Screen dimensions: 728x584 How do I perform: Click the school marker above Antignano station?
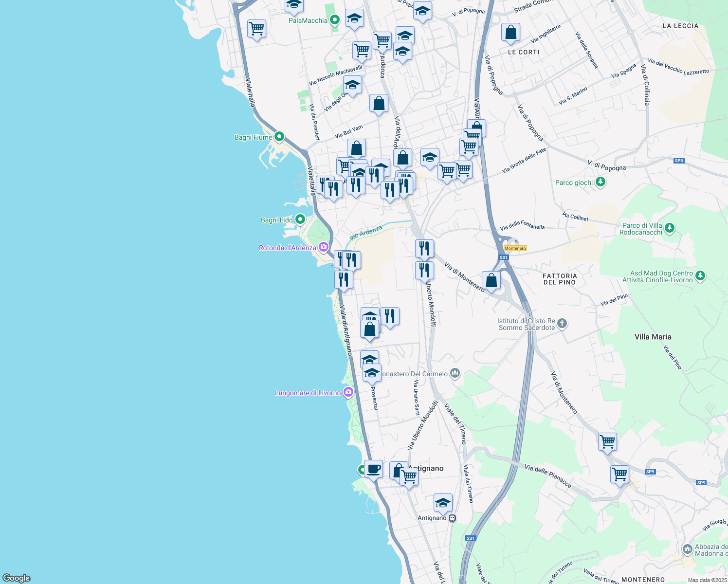pos(443,504)
